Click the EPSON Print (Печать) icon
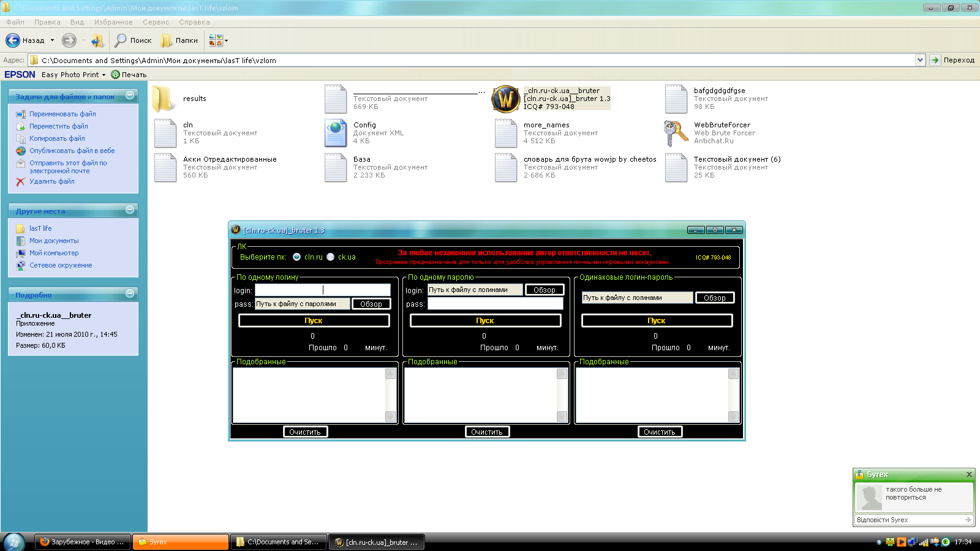The width and height of the screenshot is (980, 551). [x=115, y=75]
